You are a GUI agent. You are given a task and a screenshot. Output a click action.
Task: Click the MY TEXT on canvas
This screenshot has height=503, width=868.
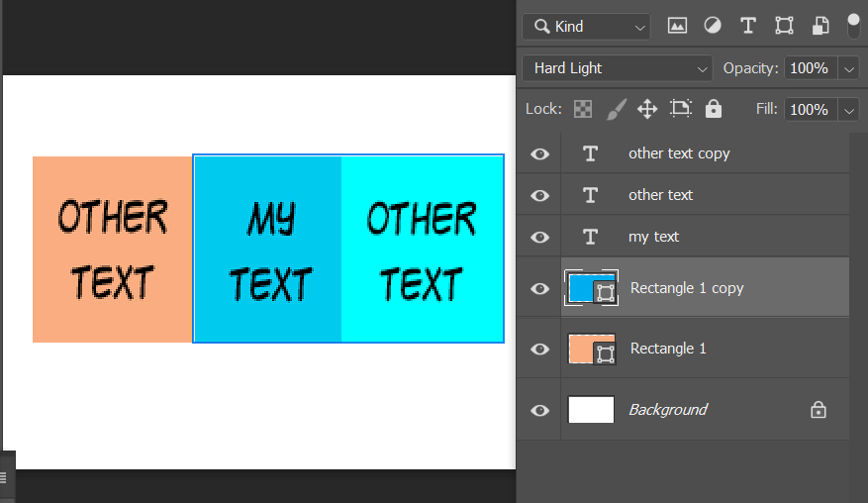click(x=271, y=252)
